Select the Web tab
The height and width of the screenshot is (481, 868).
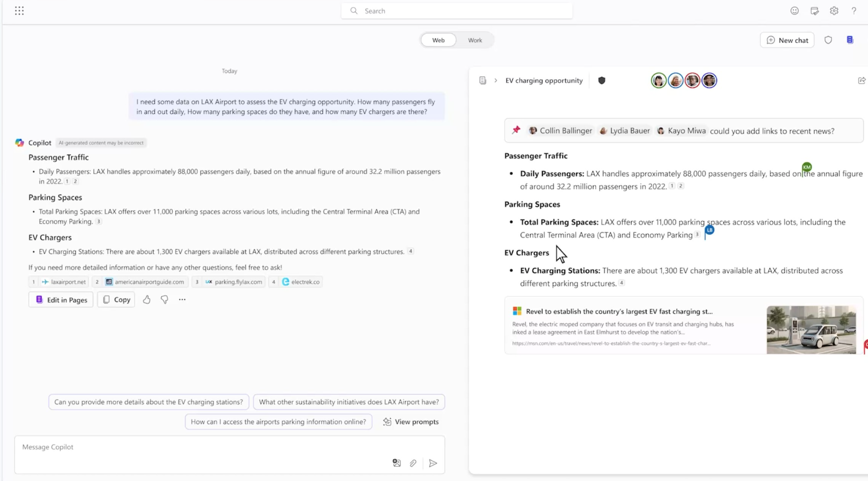pos(438,40)
